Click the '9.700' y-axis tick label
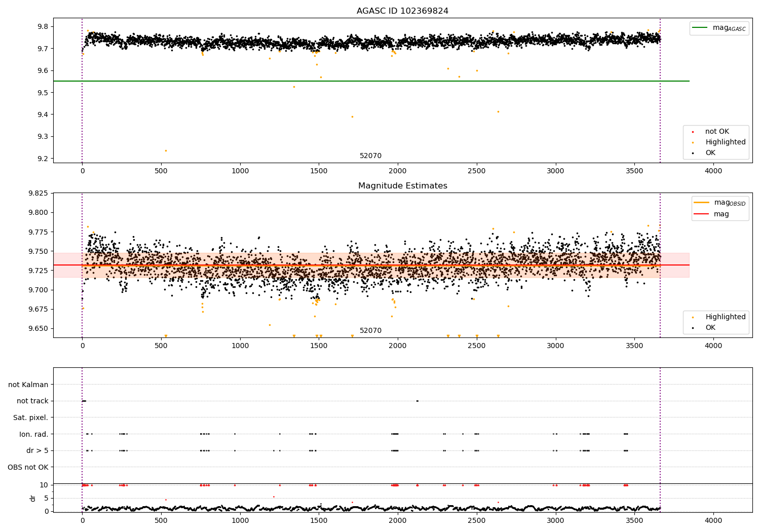The image size is (760, 532). (x=38, y=290)
